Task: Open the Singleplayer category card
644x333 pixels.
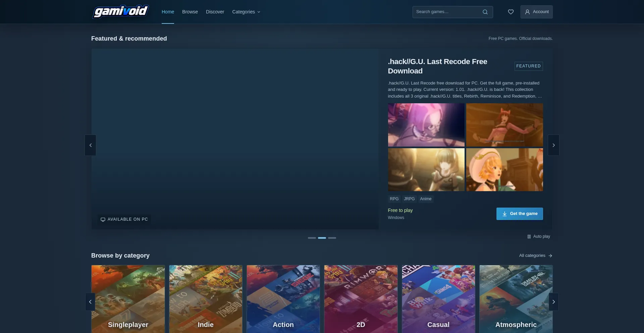Action: click(128, 299)
